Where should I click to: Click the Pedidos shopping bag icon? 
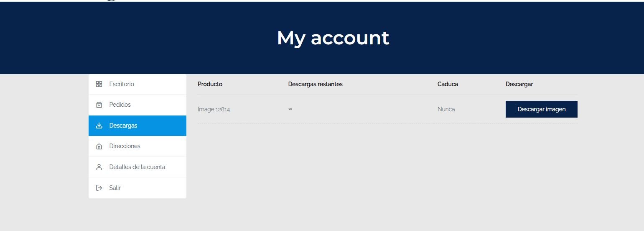[x=99, y=105]
